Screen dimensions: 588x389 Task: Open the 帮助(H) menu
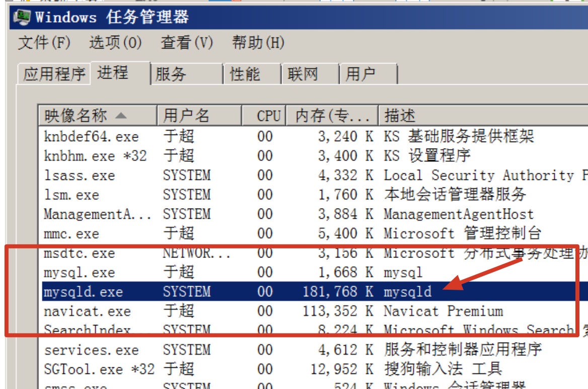coord(258,43)
